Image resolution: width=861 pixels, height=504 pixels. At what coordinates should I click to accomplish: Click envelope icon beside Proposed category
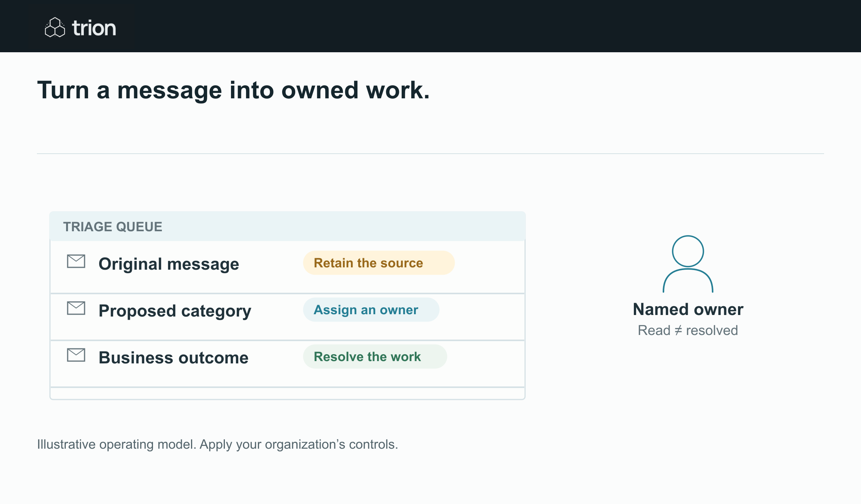pos(76,308)
